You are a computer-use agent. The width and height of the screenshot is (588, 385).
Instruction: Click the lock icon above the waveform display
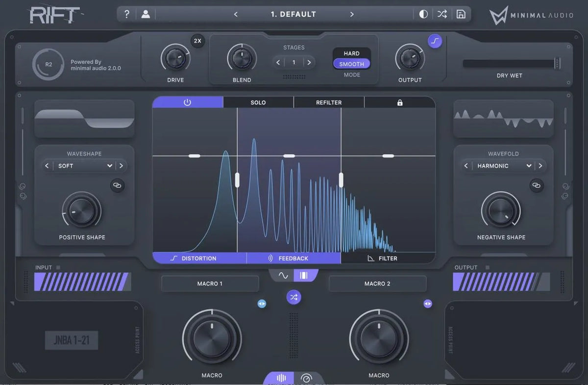point(400,102)
